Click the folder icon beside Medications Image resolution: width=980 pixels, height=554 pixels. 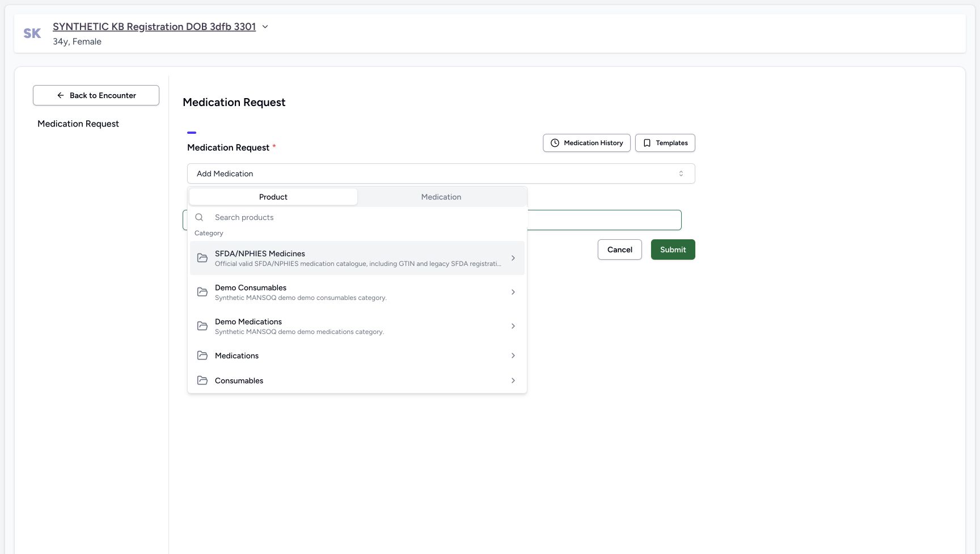coord(202,356)
